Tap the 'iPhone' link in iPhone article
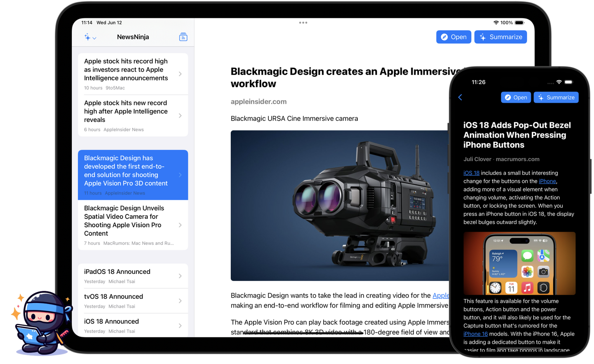The width and height of the screenshot is (594, 364). (547, 181)
